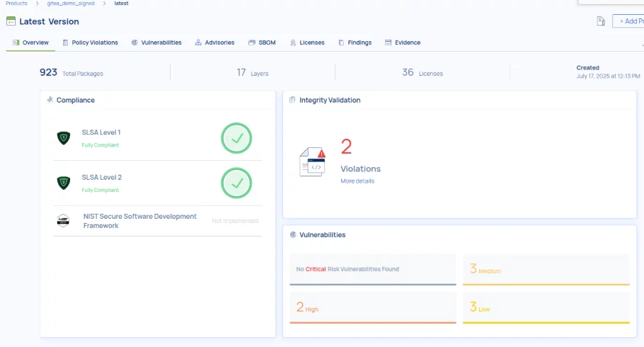644x347 pixels.
Task: Open the Findings tab
Action: pos(355,42)
